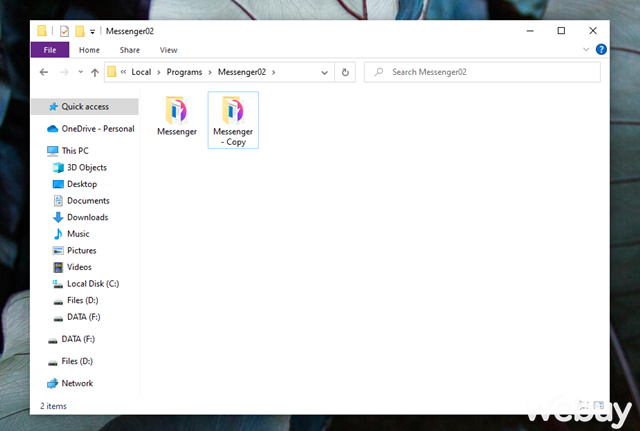
Task: Click the Local breadcrumb in address bar
Action: 141,72
